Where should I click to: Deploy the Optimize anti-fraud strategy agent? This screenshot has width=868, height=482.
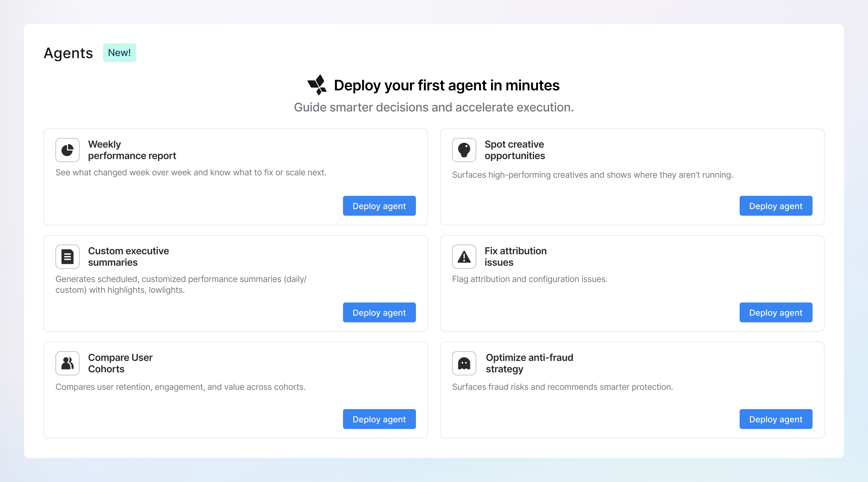[776, 419]
